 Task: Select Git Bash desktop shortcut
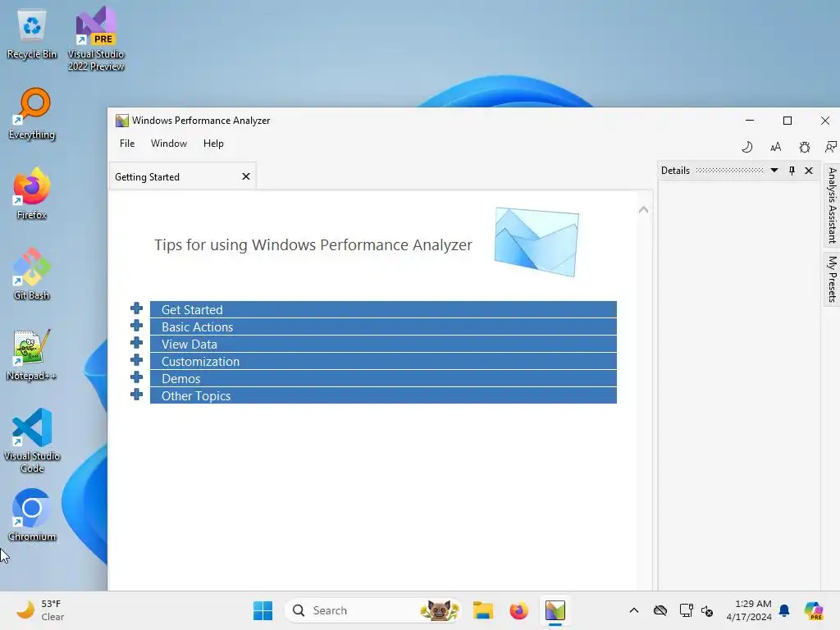32,274
